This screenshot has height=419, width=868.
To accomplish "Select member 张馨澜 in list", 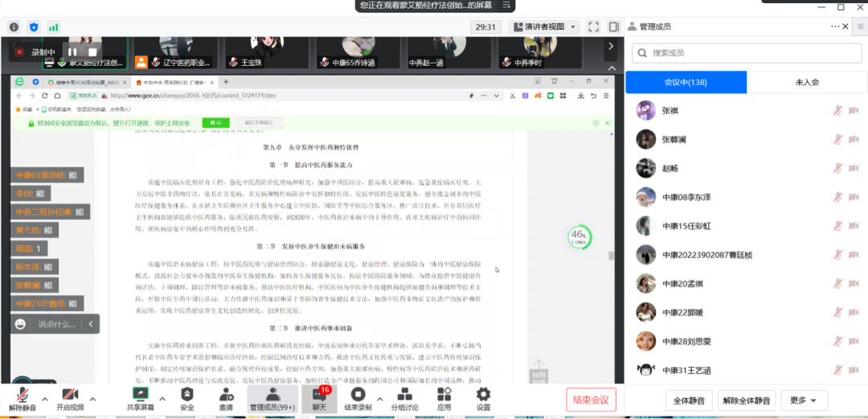I will pyautogui.click(x=746, y=139).
